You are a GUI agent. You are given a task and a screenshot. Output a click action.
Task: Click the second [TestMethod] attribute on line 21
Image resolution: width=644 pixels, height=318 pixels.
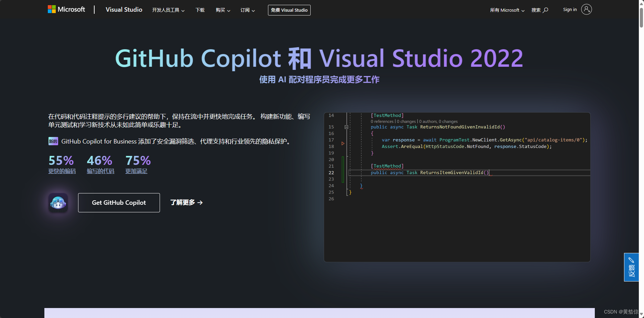(x=387, y=166)
